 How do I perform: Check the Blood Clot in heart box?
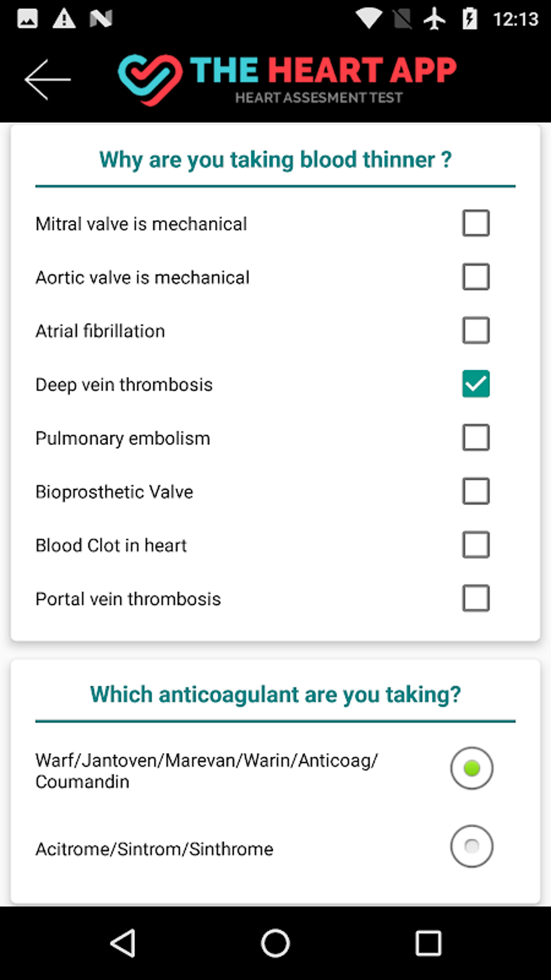pos(476,544)
